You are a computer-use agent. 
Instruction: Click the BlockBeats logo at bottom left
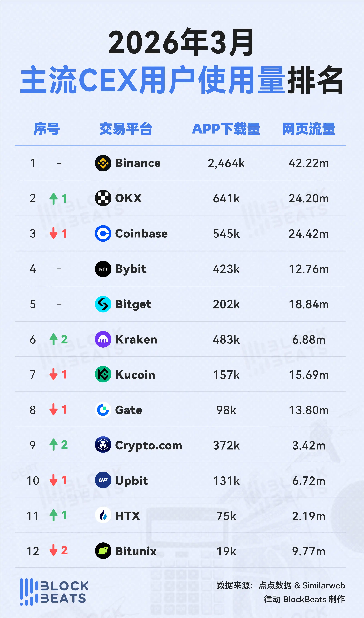tap(54, 592)
